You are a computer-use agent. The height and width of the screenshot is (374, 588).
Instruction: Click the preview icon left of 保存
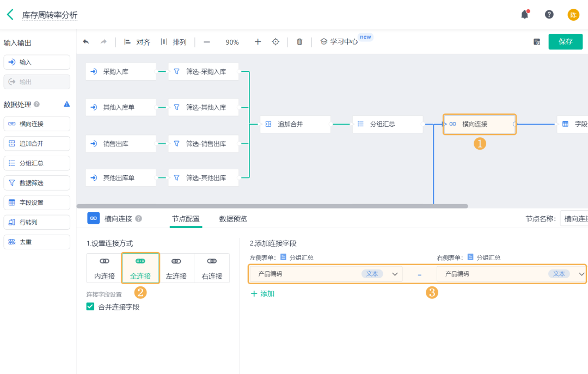click(537, 42)
